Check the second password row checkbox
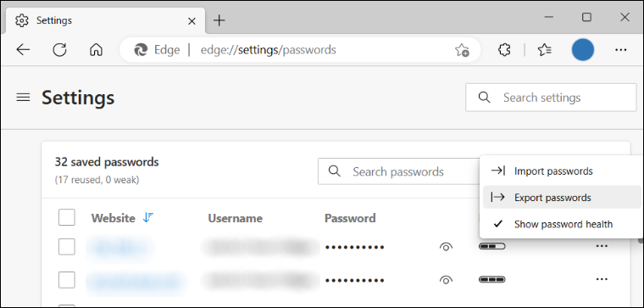The width and height of the screenshot is (644, 308). tap(67, 280)
